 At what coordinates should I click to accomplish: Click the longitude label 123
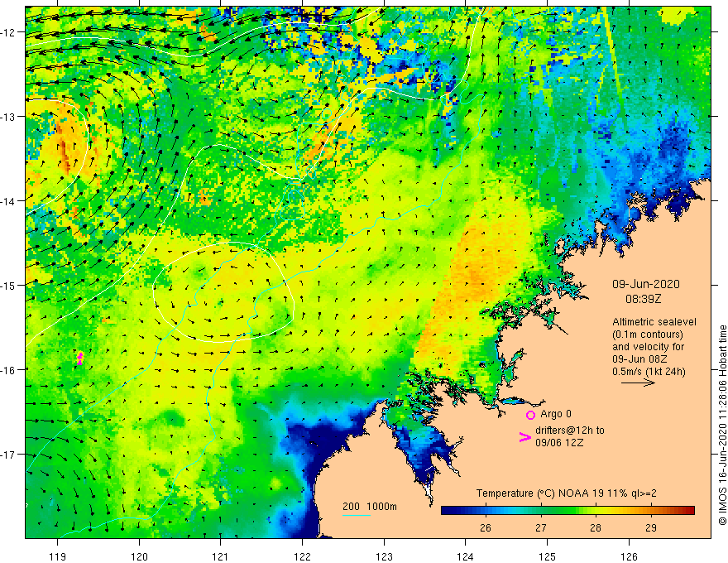pyautogui.click(x=384, y=556)
